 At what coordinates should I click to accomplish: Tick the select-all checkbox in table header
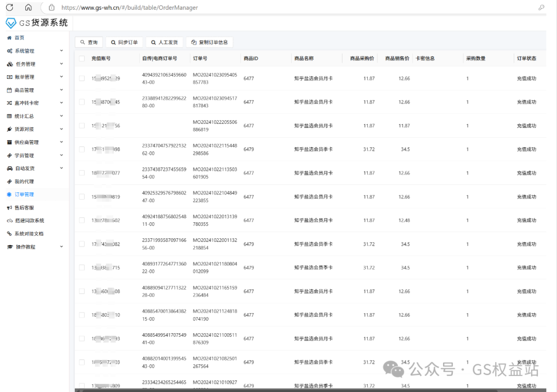(82, 59)
